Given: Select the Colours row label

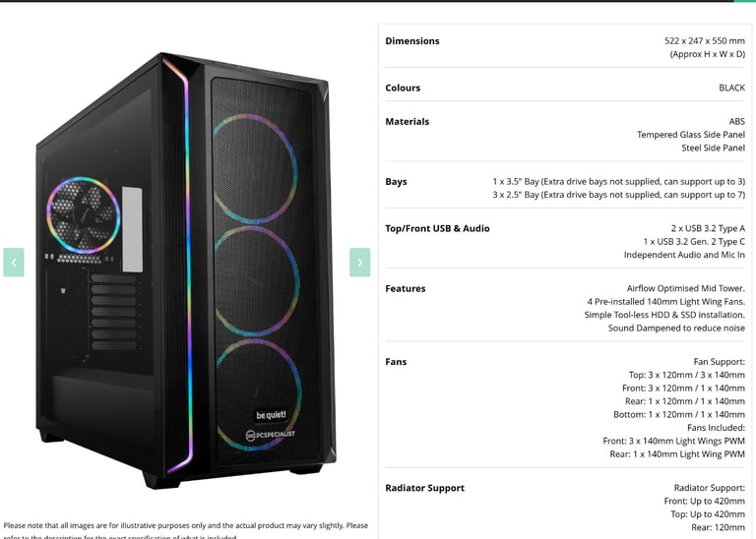Looking at the screenshot, I should click(x=403, y=88).
